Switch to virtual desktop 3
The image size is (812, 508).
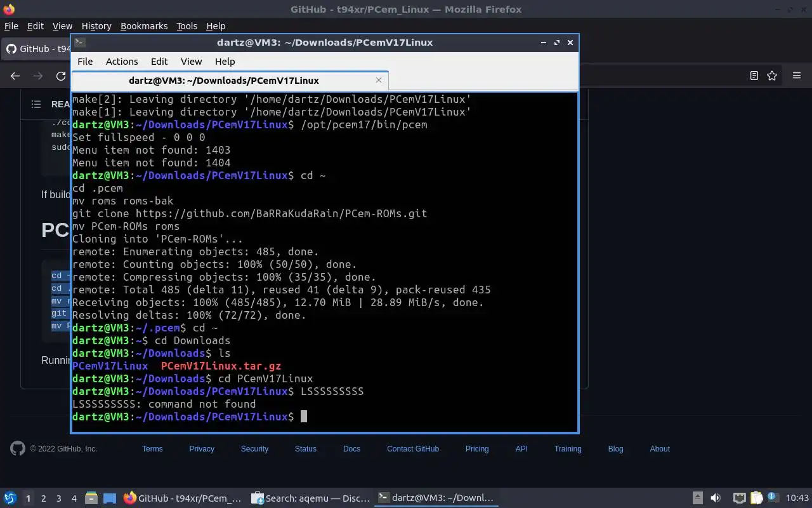[59, 498]
